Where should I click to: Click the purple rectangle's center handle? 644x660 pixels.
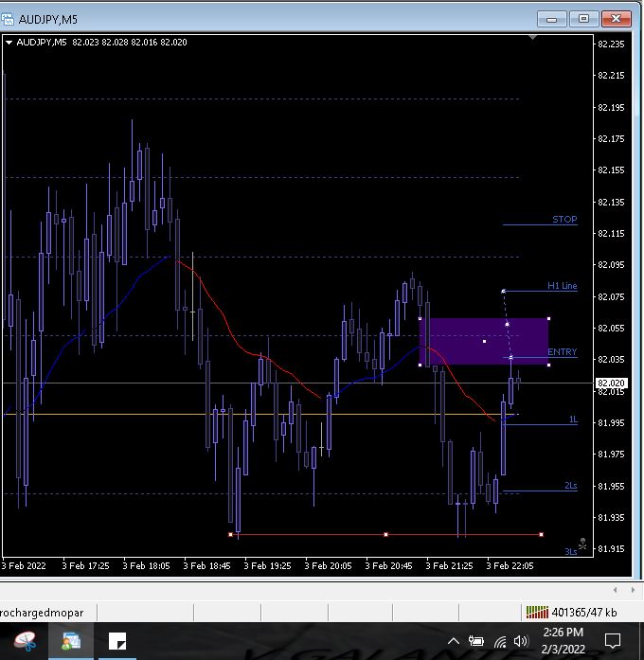tap(484, 342)
